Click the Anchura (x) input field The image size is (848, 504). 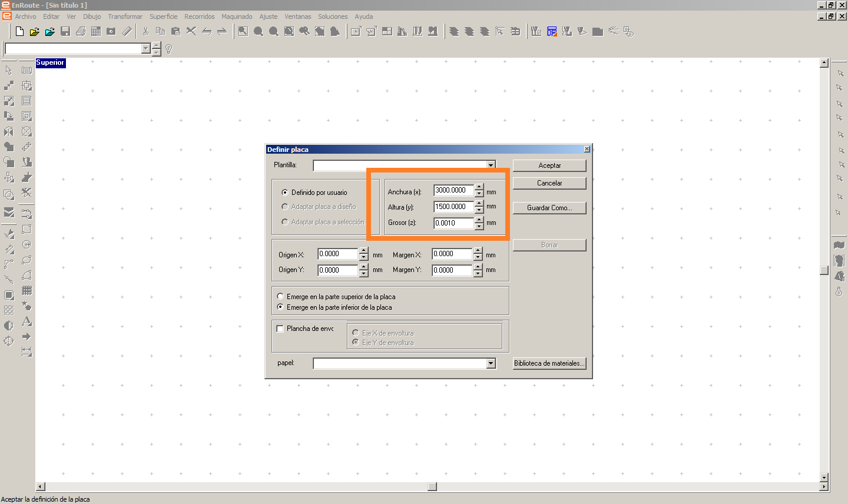[454, 190]
